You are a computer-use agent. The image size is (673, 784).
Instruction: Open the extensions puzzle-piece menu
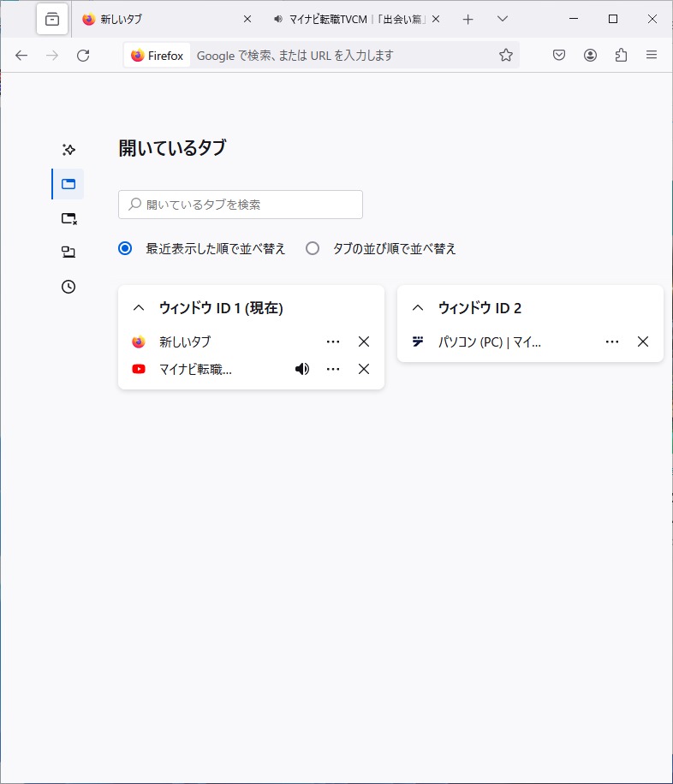(621, 56)
